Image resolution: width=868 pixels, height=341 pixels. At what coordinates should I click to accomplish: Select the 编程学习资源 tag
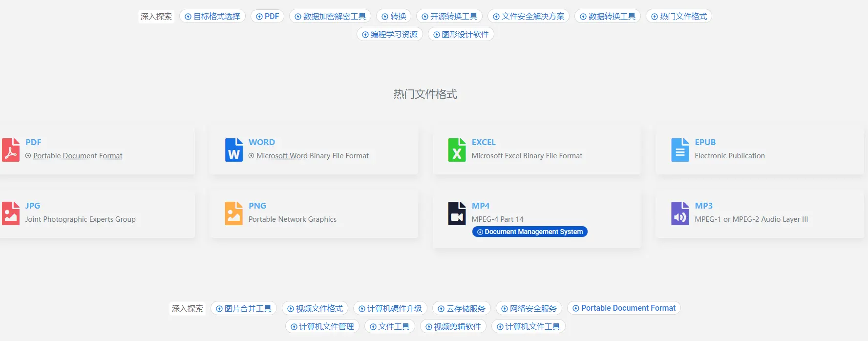390,34
